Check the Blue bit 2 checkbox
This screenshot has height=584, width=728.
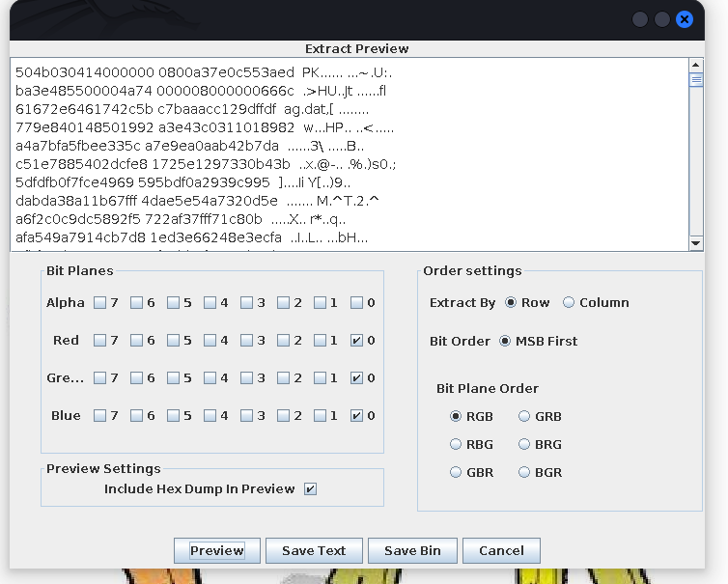point(283,415)
